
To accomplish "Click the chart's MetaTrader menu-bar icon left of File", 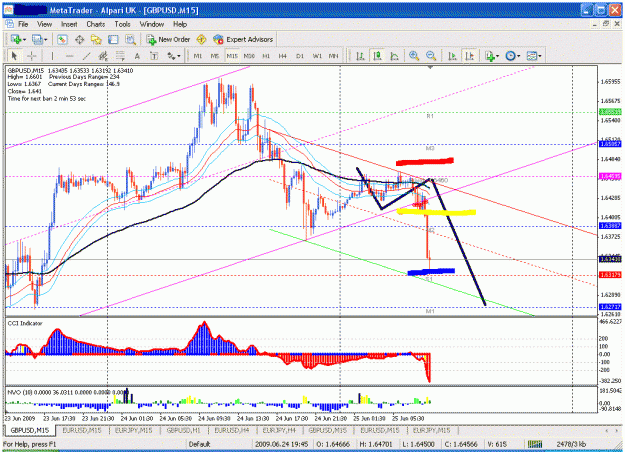I will (9, 24).
